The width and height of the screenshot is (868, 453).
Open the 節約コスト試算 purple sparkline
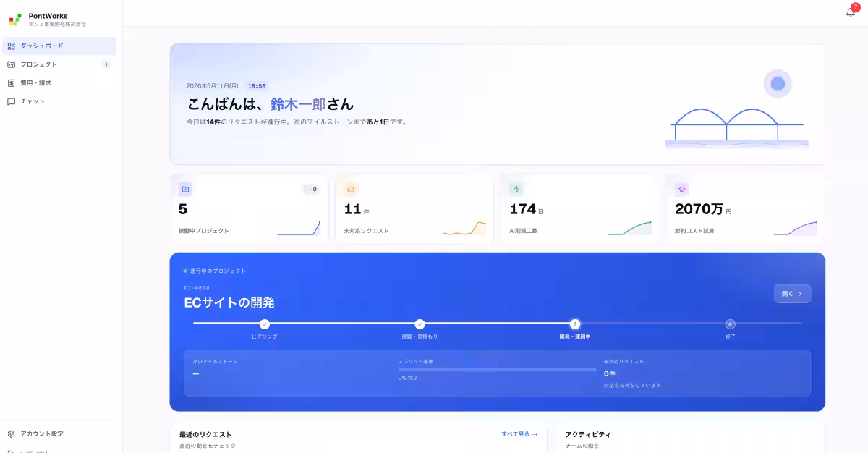796,228
